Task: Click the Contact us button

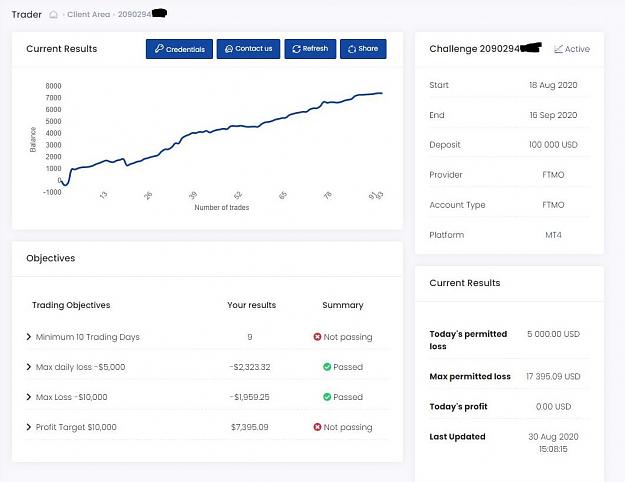Action: point(248,49)
